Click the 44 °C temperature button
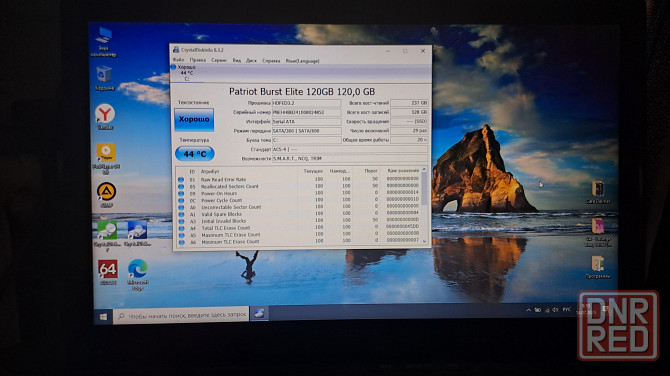 click(194, 154)
